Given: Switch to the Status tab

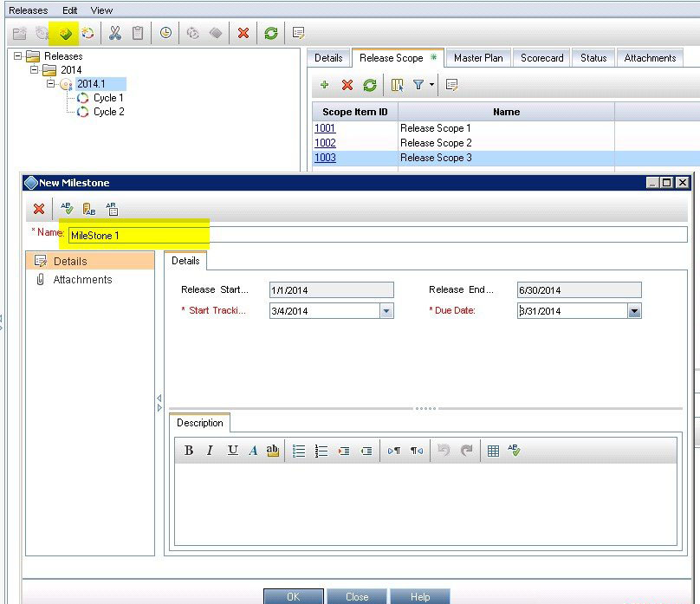Looking at the screenshot, I should (x=593, y=58).
